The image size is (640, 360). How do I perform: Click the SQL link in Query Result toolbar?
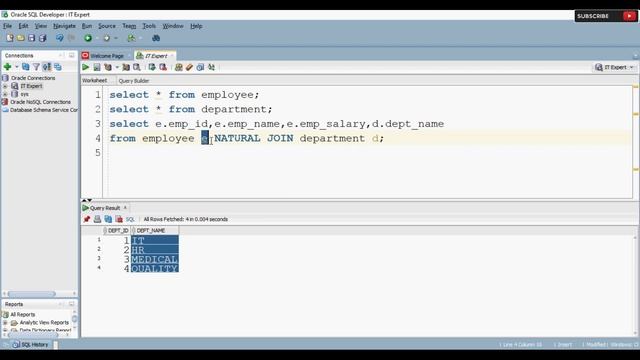pyautogui.click(x=130, y=220)
